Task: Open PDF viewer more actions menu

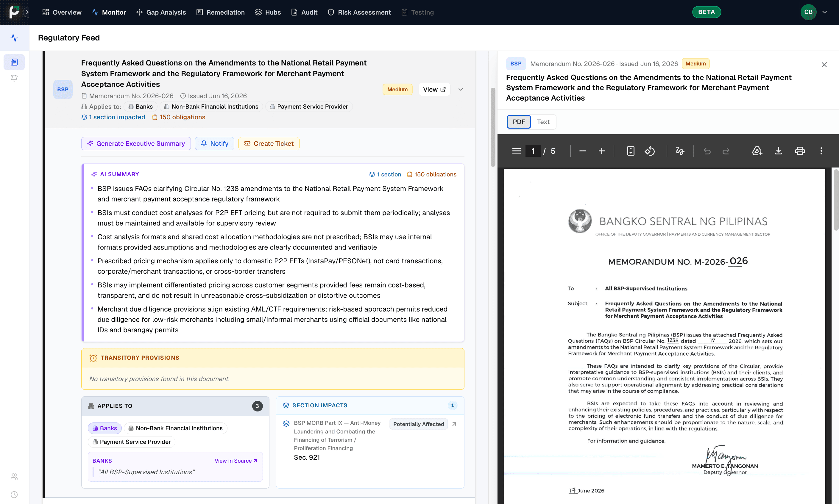Action: coord(821,151)
